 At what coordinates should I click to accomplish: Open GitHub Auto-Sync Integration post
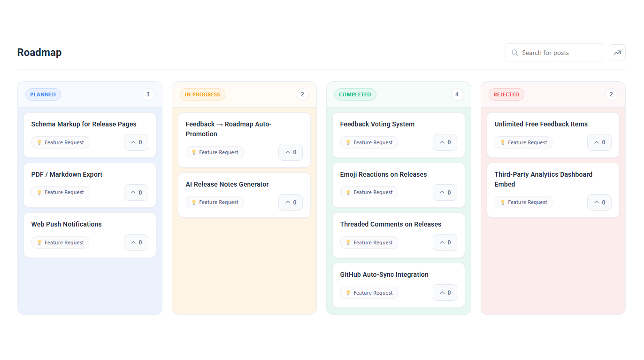[x=384, y=274]
